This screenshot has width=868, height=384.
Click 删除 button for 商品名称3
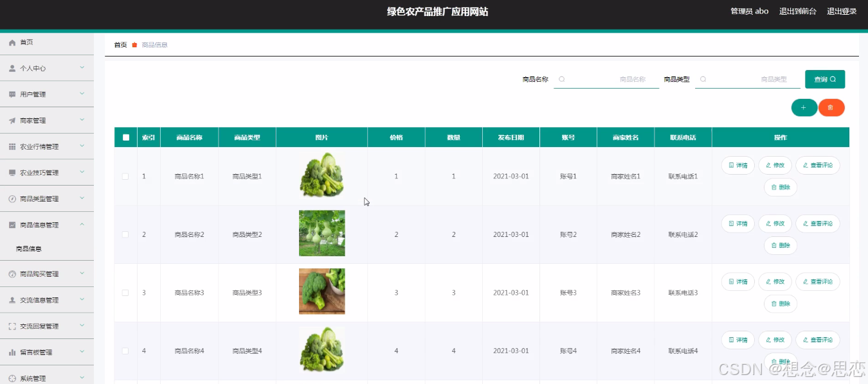pos(781,304)
